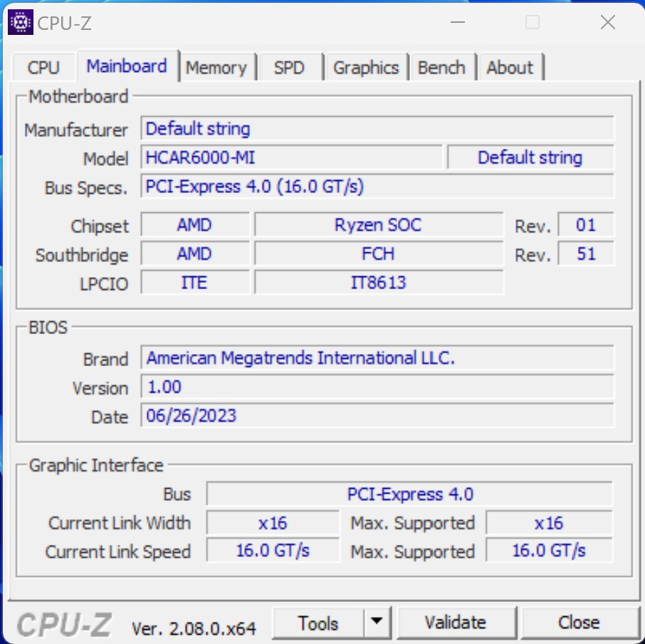Click the Manufacturer label
The height and width of the screenshot is (644, 645).
click(76, 130)
